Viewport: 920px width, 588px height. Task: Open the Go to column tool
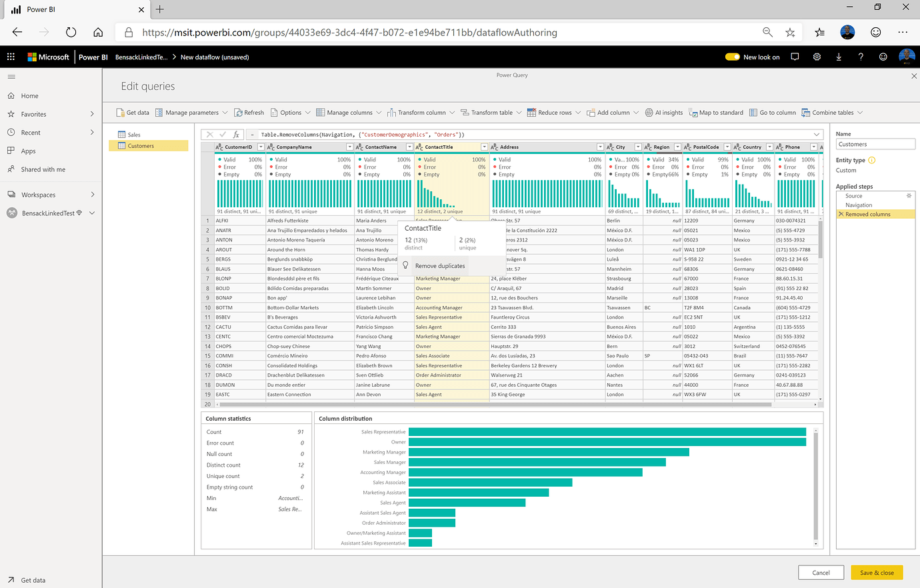point(773,112)
